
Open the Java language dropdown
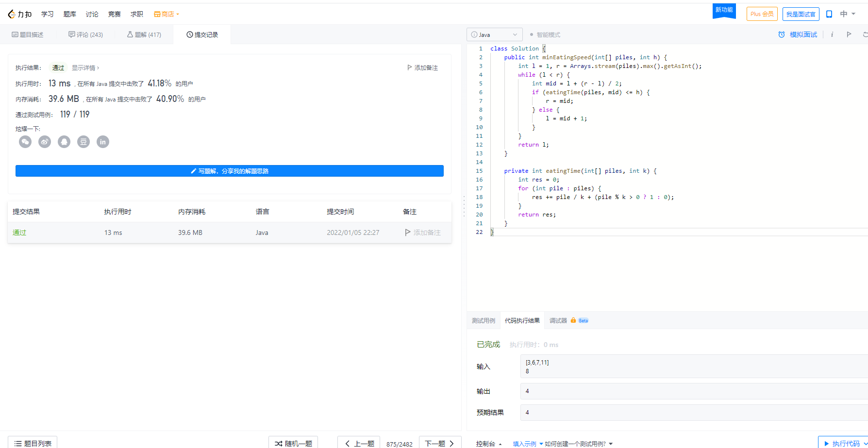[x=495, y=34]
